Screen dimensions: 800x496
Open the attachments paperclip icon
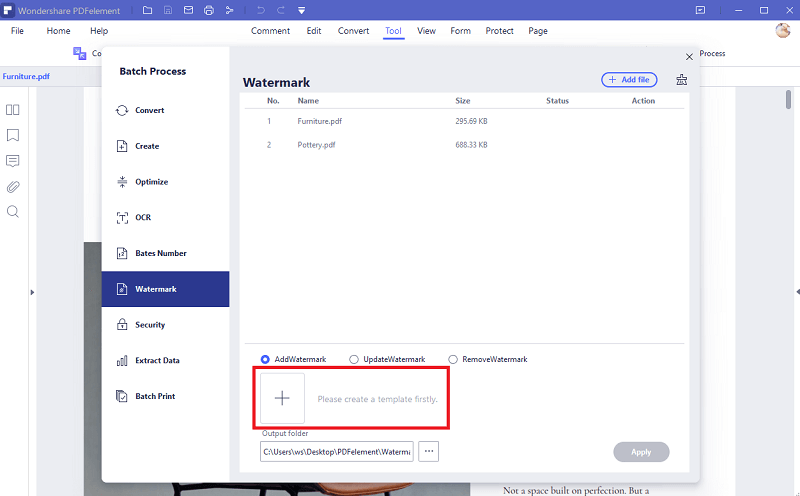coord(13,187)
